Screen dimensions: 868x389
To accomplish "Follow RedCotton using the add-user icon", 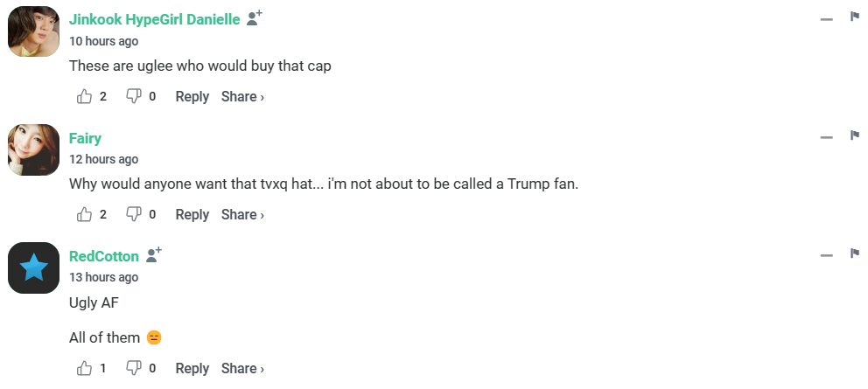I will pos(154,255).
